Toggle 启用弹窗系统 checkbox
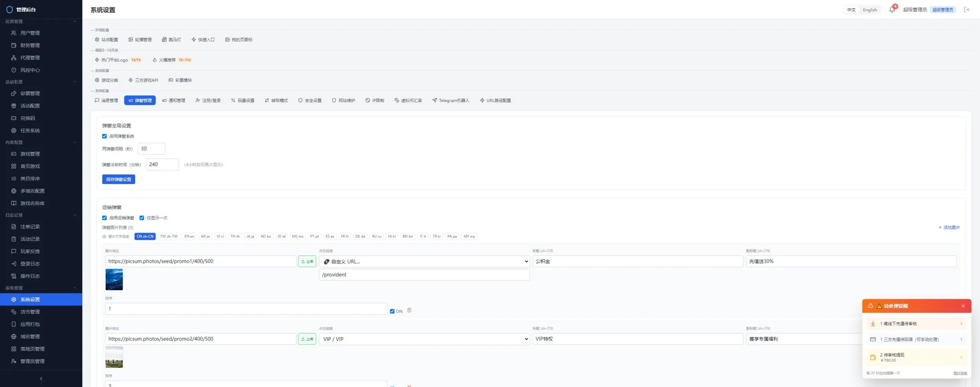980x387 pixels. coord(105,136)
